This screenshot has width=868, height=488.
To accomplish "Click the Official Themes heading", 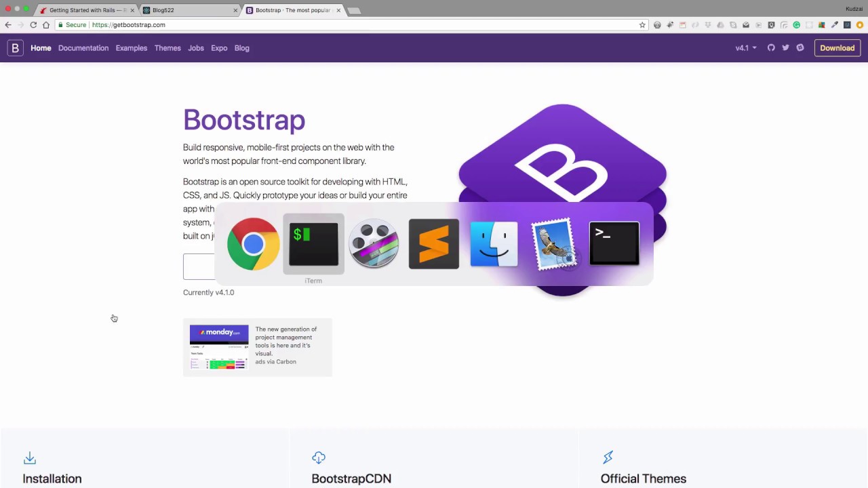I will 644,479.
